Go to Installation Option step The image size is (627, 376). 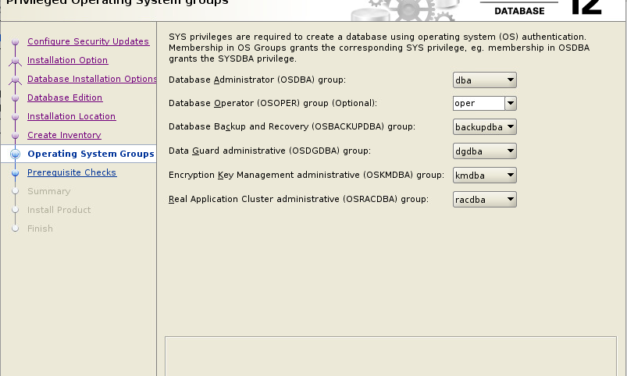tap(67, 60)
